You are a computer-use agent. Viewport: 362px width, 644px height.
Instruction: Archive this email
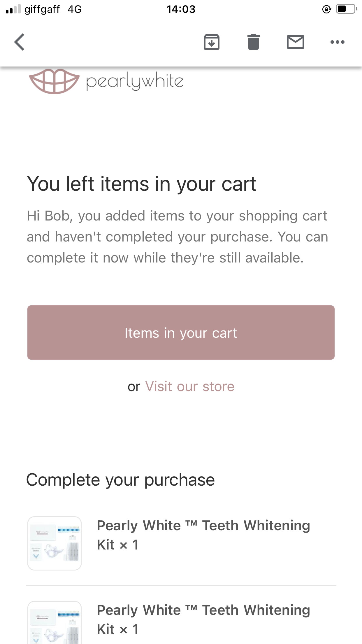[x=211, y=42]
